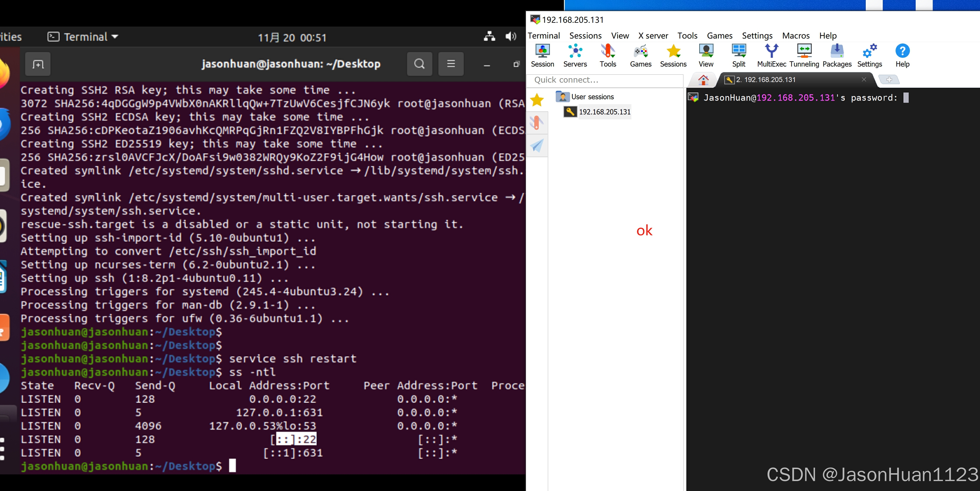This screenshot has width=980, height=491.
Task: Click the Settings gears toolbar icon
Action: (870, 56)
